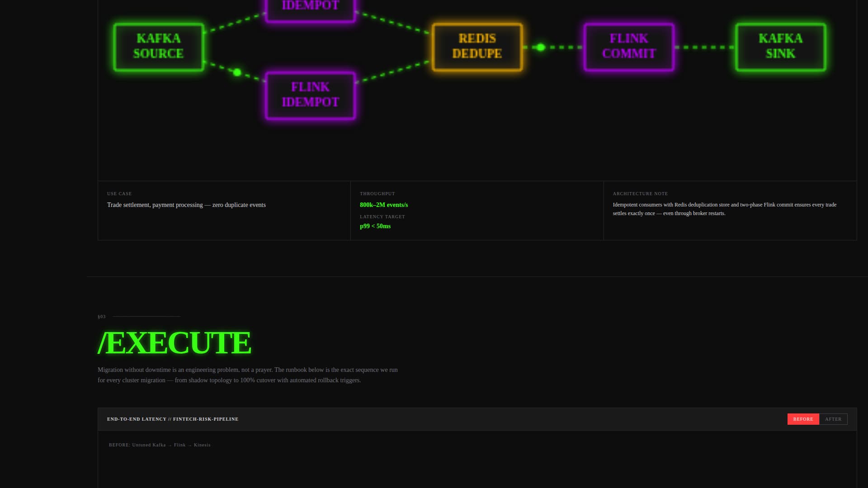Click the glowing dot between Redis Dedupe and Flink Commit
This screenshot has height=488, width=868.
(x=541, y=47)
